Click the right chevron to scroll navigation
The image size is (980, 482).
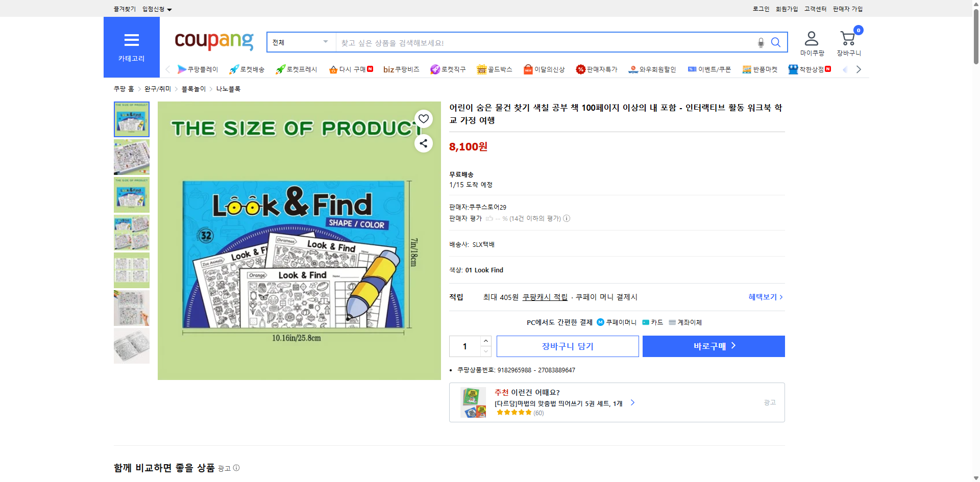pos(859,69)
